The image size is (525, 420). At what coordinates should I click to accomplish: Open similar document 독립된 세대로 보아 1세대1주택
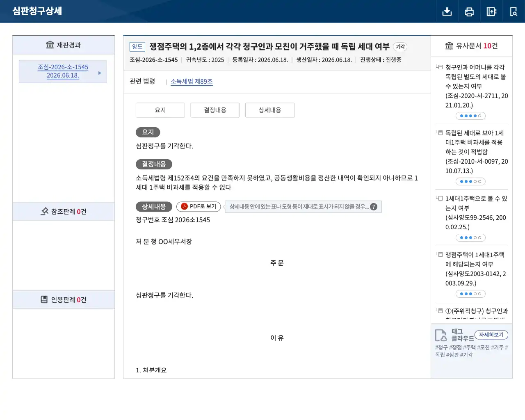pos(477,152)
